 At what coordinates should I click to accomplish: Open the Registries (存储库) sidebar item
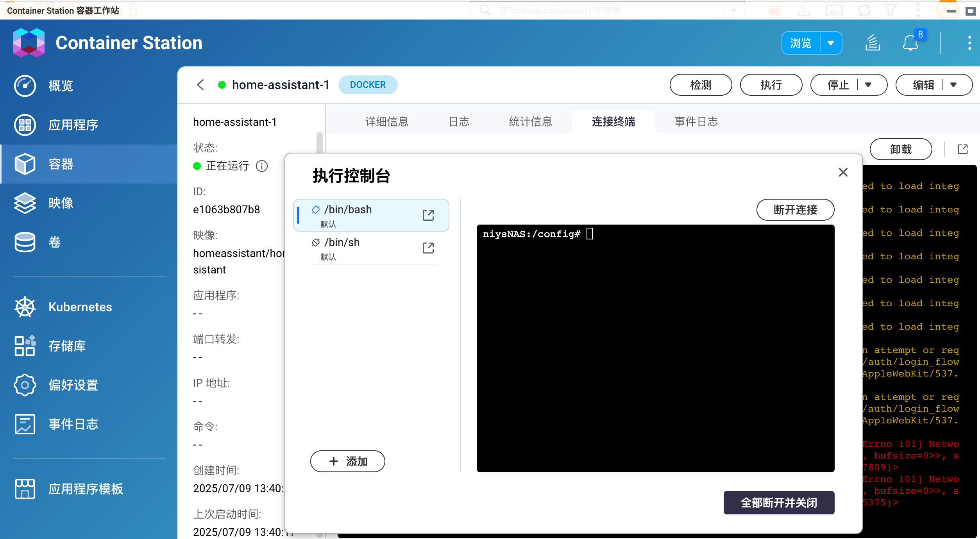[89, 346]
